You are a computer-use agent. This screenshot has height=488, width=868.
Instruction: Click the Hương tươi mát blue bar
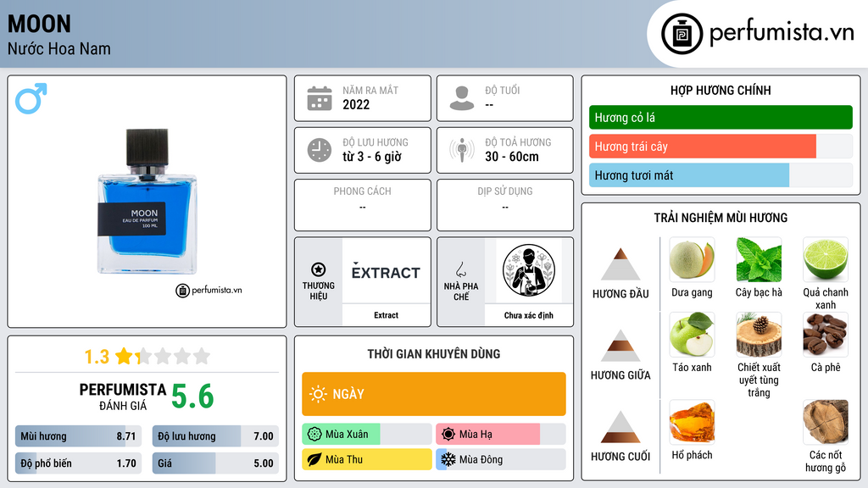(721, 175)
